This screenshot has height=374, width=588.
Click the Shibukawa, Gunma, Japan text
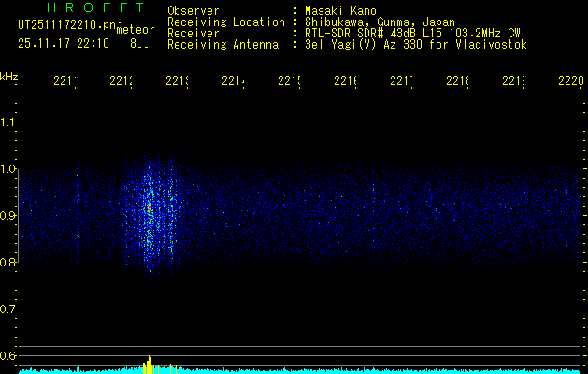(380, 22)
